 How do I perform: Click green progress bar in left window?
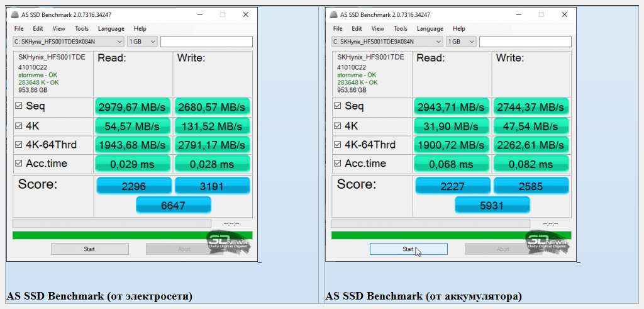point(133,235)
